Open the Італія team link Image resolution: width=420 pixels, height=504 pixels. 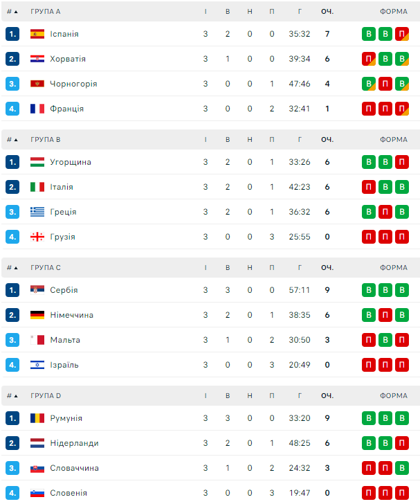62,187
